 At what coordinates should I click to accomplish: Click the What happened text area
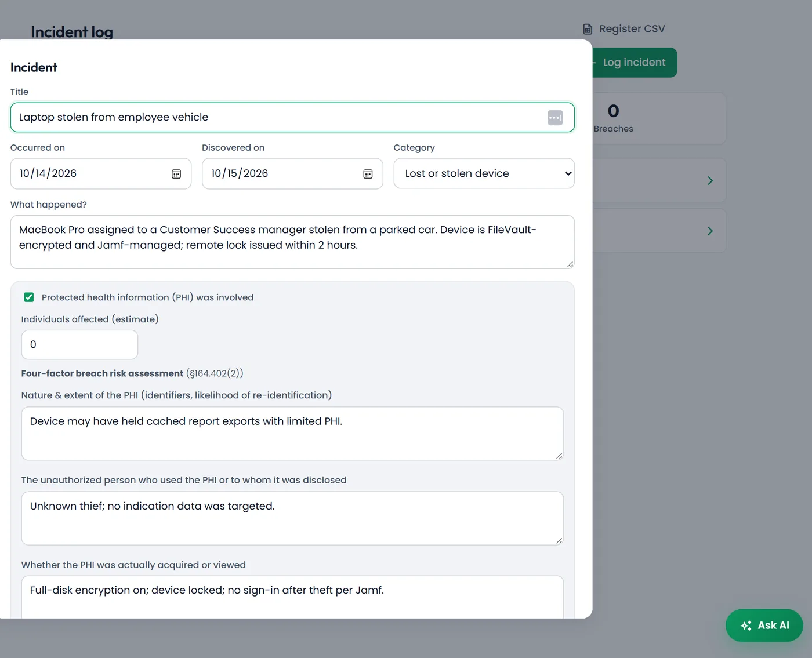coord(292,242)
